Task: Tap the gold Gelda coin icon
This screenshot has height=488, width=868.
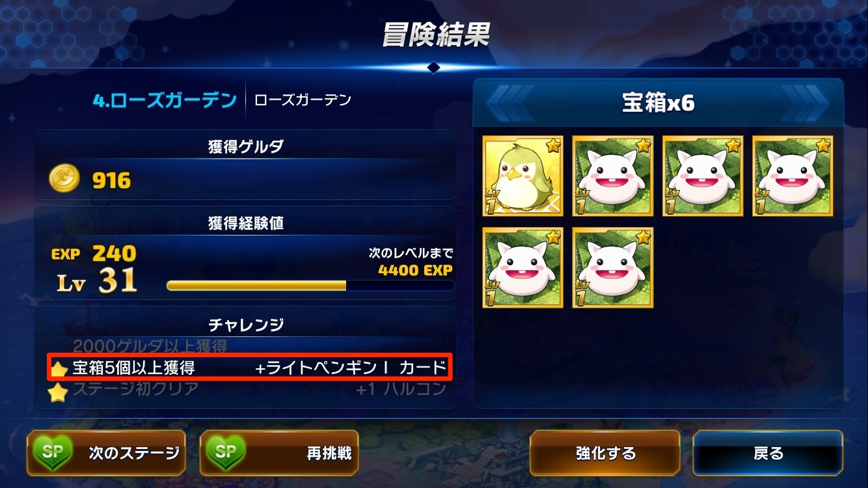Action: tap(64, 179)
